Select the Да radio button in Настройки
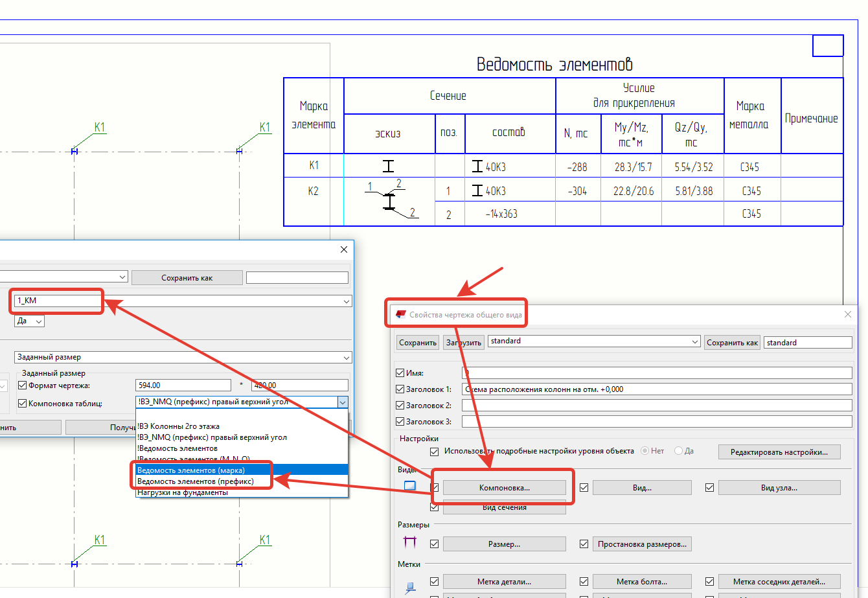This screenshot has width=868, height=598. [x=678, y=451]
